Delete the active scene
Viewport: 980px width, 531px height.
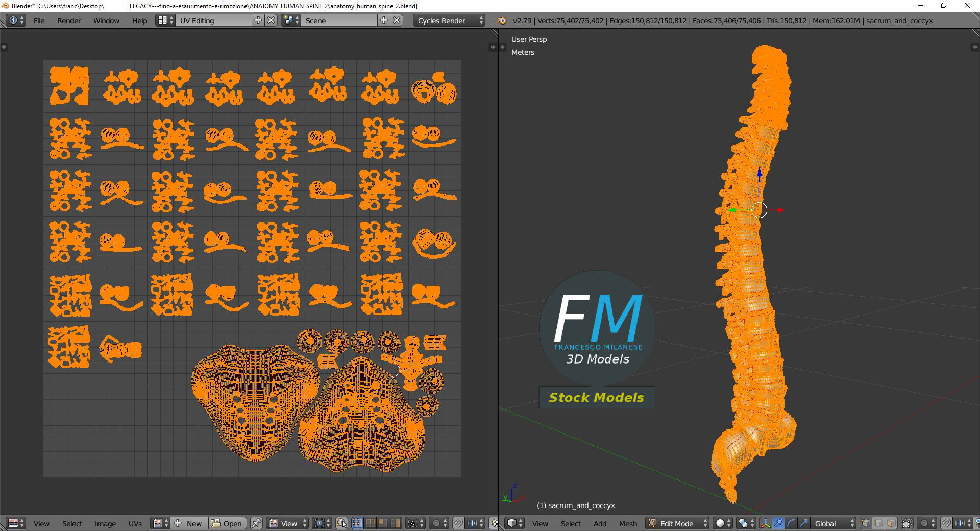(x=397, y=20)
